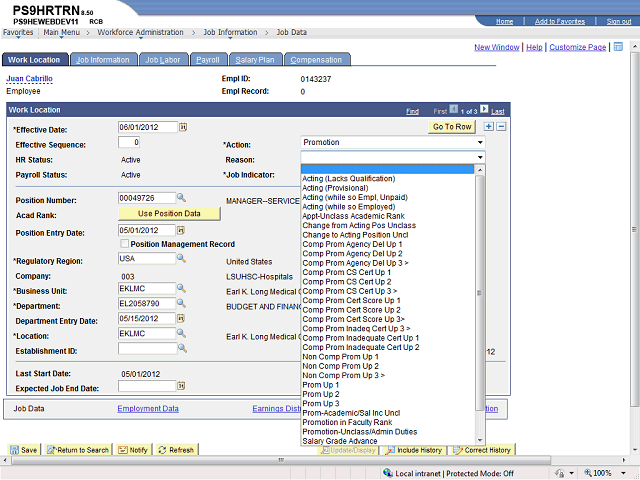The image size is (640, 480).
Task: Open the Help link
Action: pos(534,47)
